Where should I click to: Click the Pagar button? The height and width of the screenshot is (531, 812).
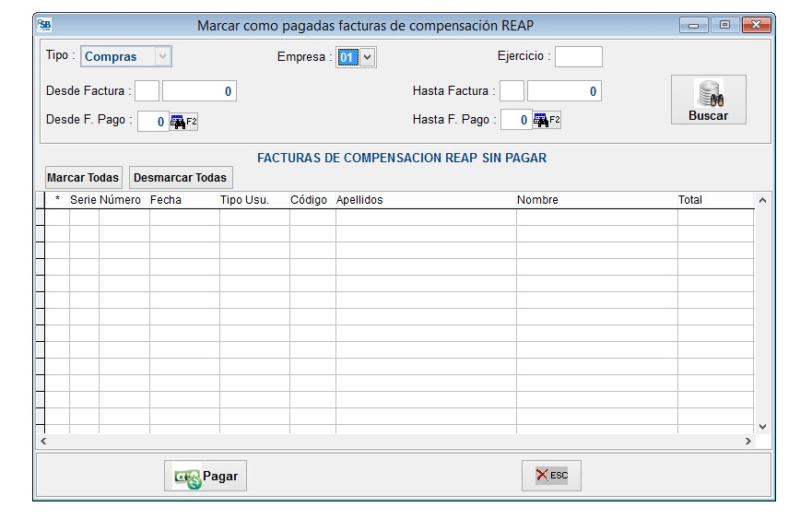tap(205, 476)
